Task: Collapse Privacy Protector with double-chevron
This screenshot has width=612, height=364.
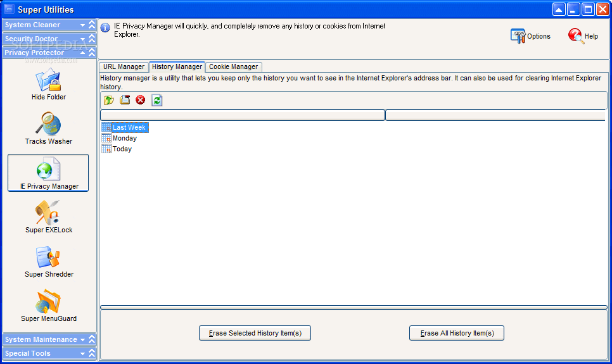Action: pyautogui.click(x=92, y=53)
